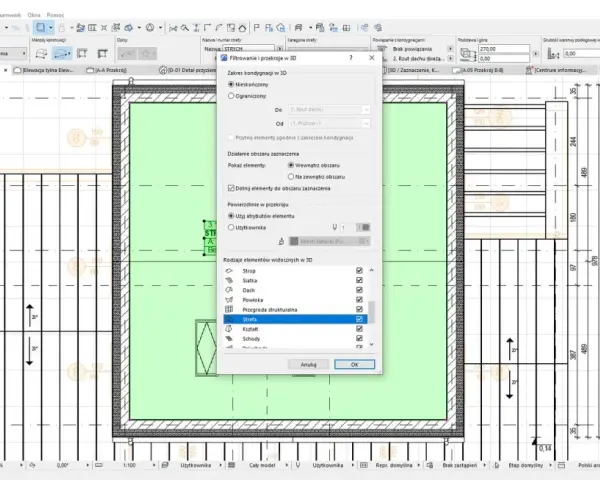Toggle the Dach visibility checkbox
The image size is (600, 480).
(x=359, y=290)
